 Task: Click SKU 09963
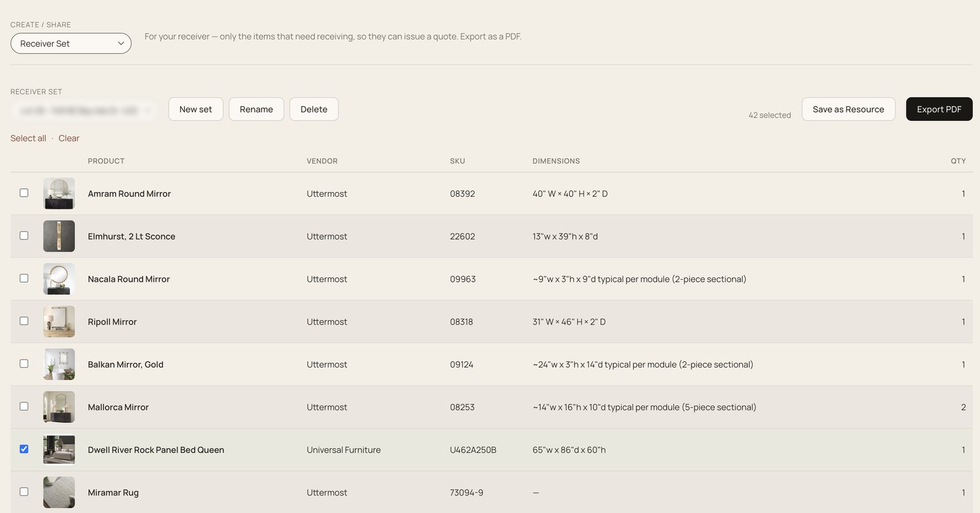[463, 279]
